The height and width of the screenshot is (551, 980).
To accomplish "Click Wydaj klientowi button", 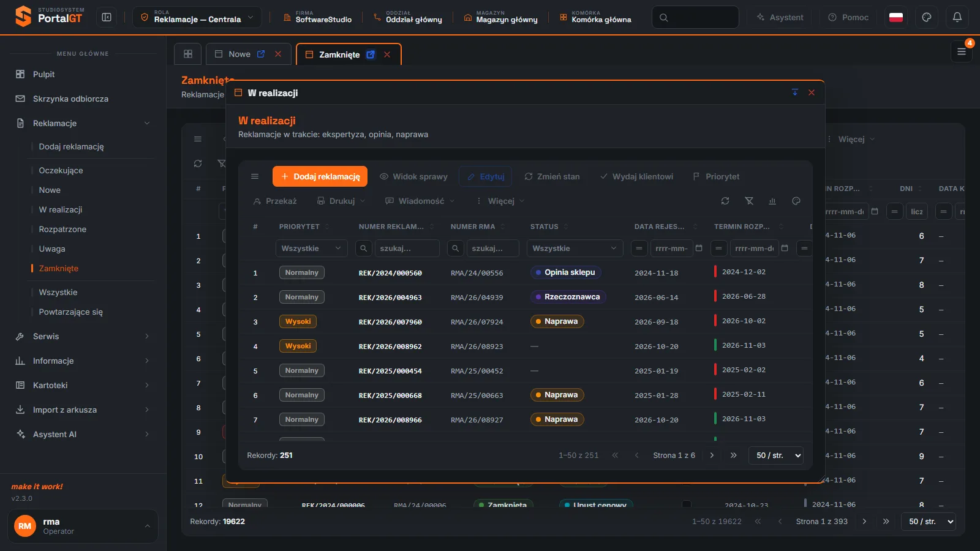I will tap(636, 176).
